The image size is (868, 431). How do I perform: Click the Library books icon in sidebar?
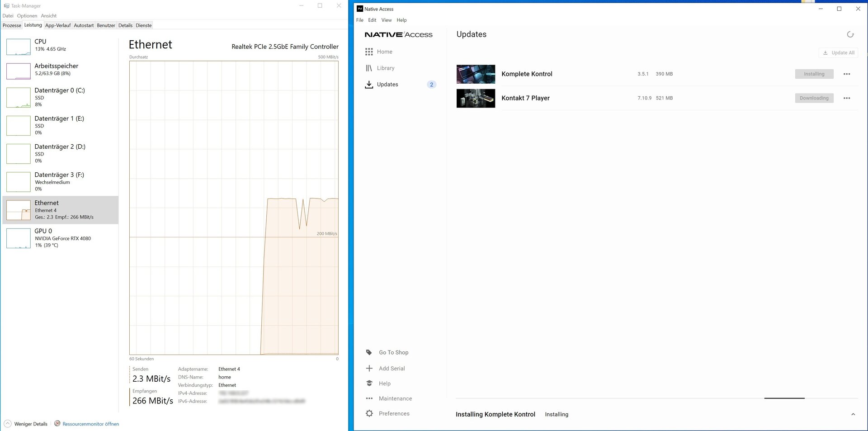tap(369, 68)
